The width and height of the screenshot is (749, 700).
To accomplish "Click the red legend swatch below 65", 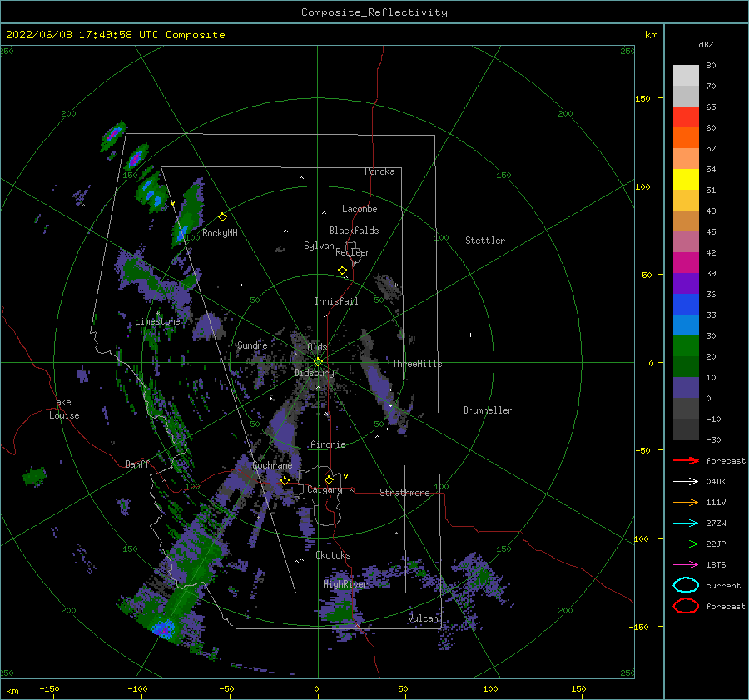I will point(686,117).
